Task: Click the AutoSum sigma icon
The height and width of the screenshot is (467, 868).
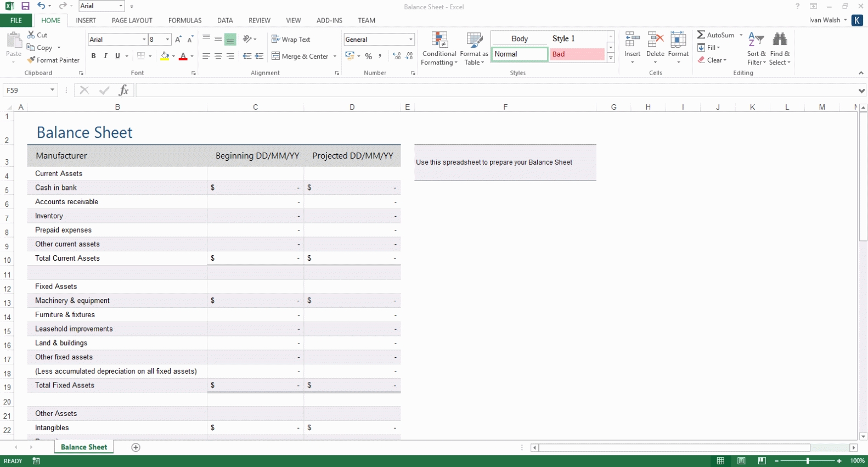Action: tap(701, 35)
